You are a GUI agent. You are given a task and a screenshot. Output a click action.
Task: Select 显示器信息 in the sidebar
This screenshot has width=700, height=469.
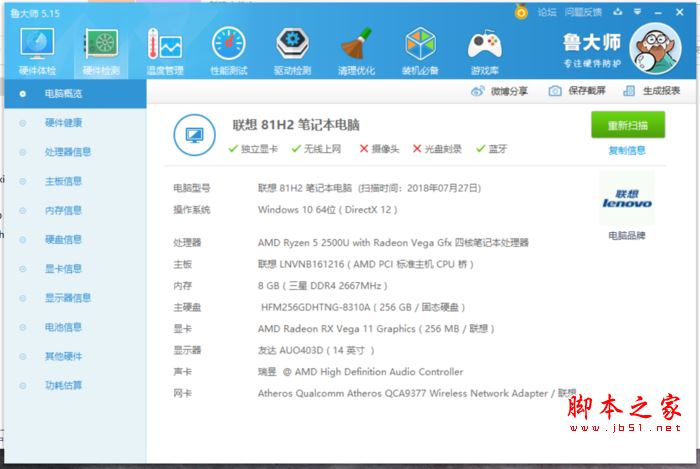(75, 298)
